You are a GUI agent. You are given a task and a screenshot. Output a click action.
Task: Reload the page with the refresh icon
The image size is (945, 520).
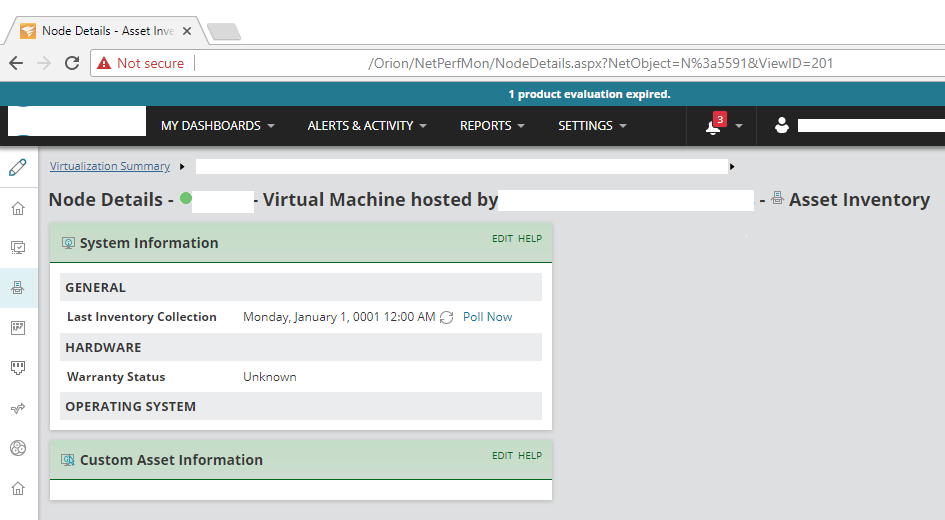point(72,63)
